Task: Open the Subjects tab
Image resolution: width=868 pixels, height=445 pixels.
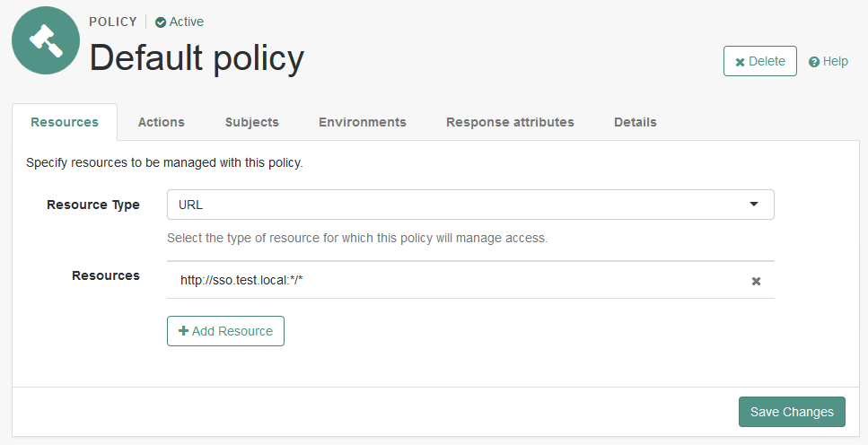Action: pos(251,122)
